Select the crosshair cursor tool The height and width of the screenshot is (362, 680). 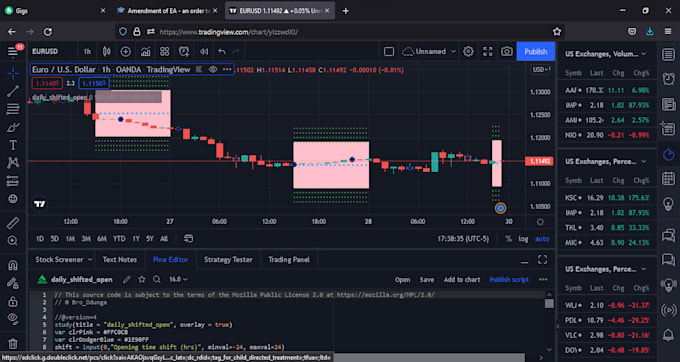pos(13,73)
